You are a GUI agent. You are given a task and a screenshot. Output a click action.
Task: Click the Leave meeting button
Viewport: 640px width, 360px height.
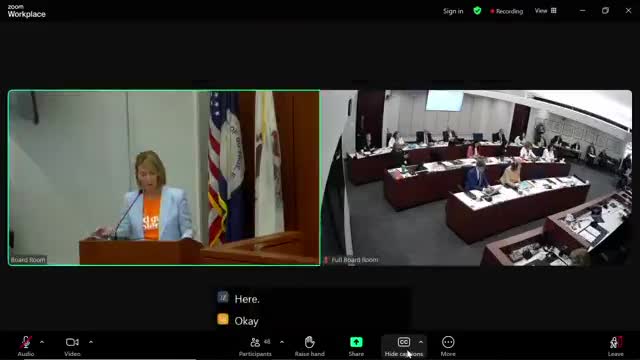[616, 346]
